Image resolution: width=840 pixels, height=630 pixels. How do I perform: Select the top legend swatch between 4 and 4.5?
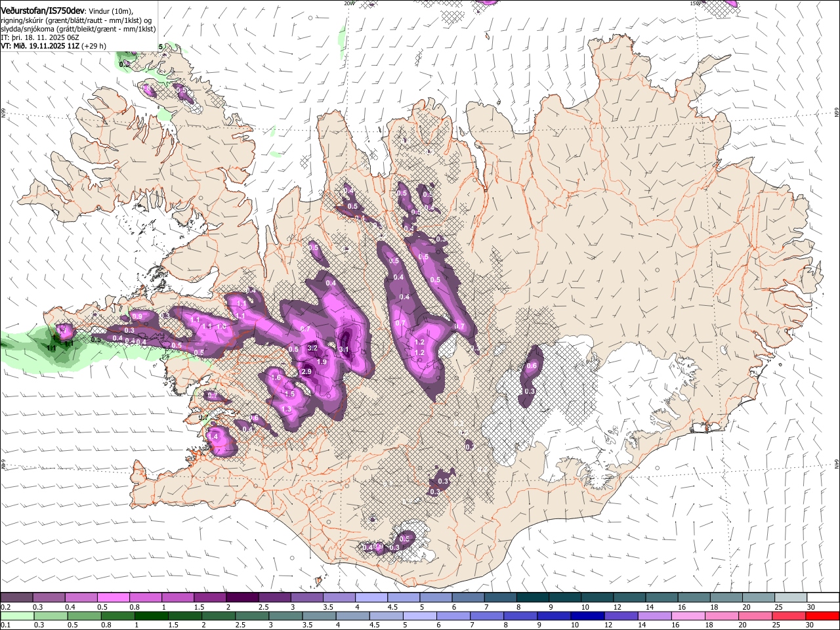(371, 597)
